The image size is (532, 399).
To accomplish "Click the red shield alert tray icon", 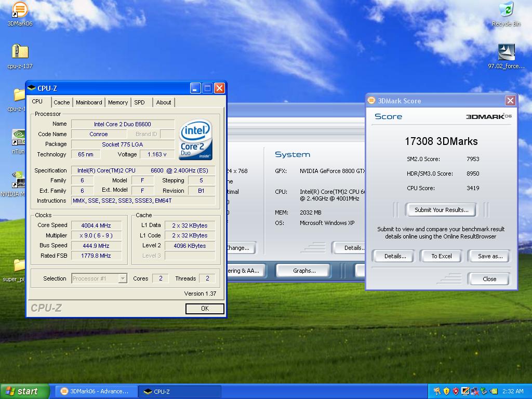I will coord(456,391).
